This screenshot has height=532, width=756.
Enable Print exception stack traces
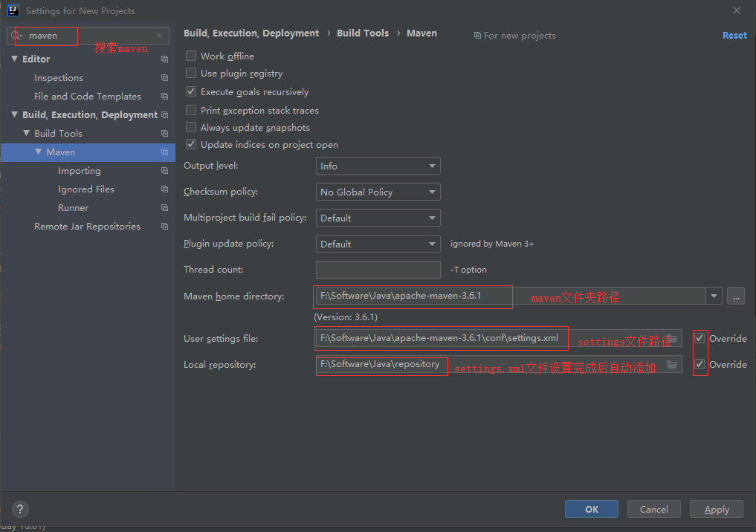(x=191, y=111)
